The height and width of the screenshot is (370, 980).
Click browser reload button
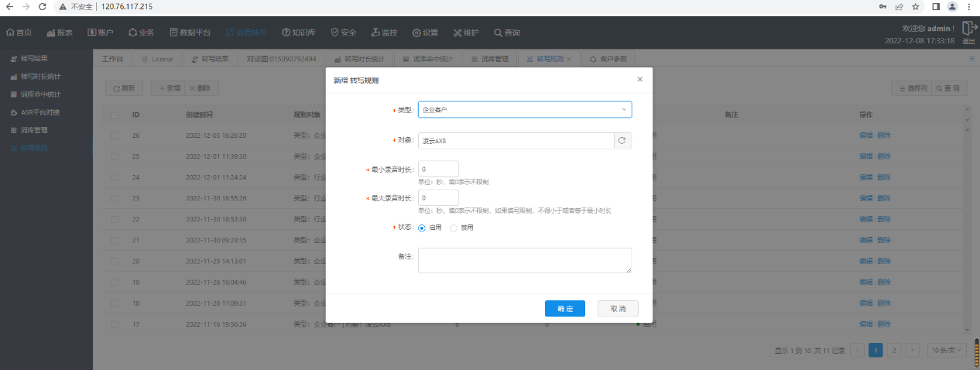point(42,6)
